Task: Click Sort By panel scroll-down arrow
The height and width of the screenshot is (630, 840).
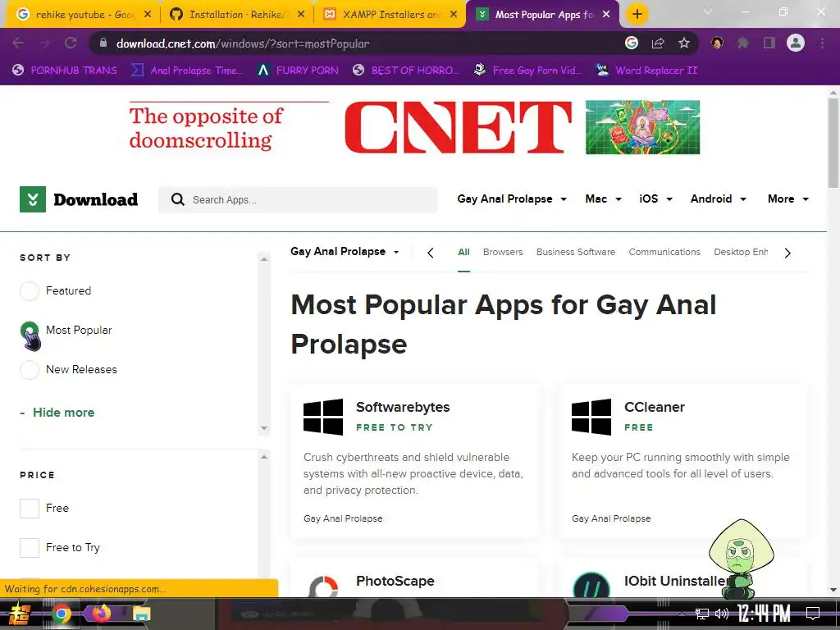Action: coord(264,428)
